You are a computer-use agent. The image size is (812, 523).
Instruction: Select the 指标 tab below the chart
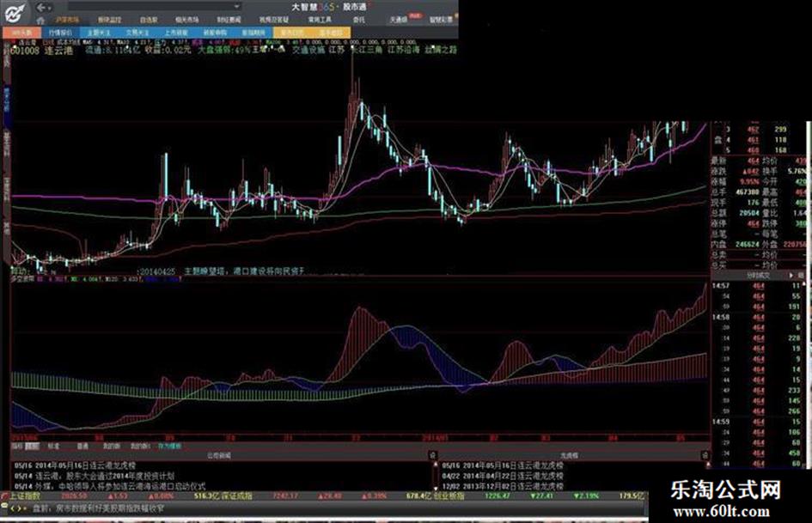tap(17, 446)
